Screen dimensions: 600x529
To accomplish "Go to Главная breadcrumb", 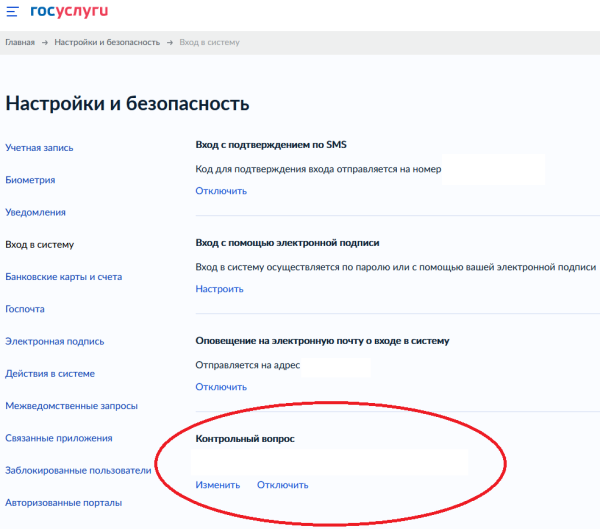I will 20,42.
